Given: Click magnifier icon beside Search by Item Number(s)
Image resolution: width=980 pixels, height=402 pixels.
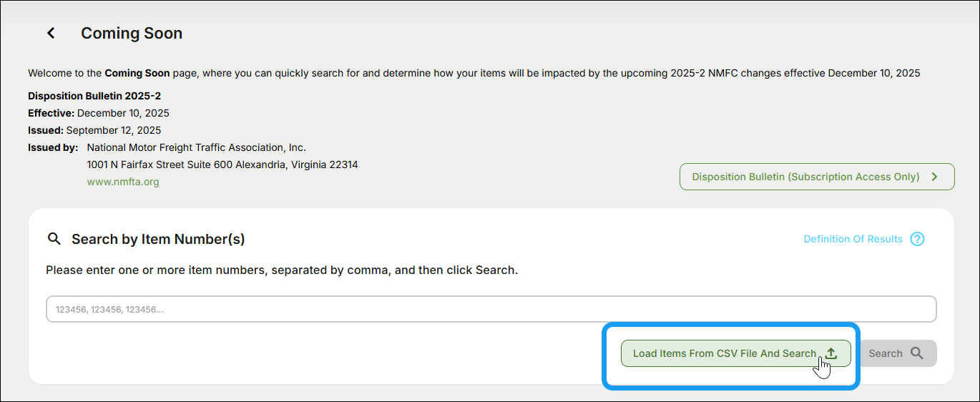Looking at the screenshot, I should tap(54, 239).
